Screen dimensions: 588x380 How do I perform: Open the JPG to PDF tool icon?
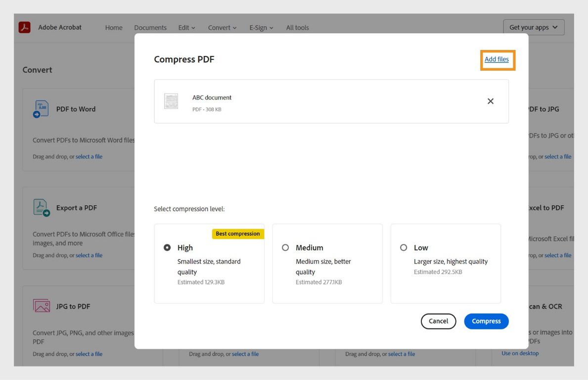(x=41, y=306)
